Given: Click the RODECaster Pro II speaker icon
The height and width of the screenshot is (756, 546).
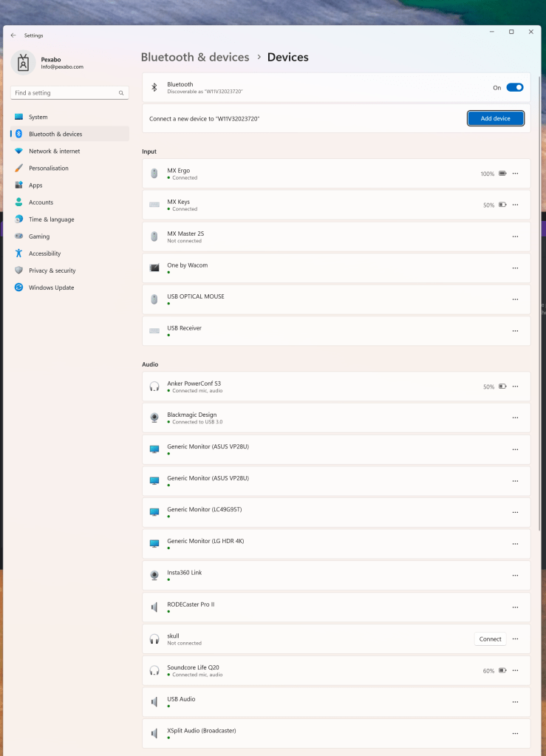Looking at the screenshot, I should point(154,607).
